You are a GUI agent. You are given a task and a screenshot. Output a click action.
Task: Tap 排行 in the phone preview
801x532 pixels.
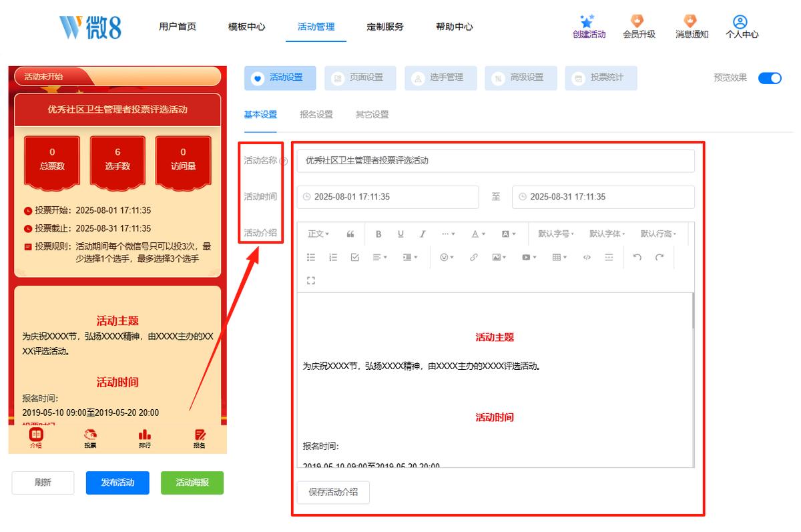145,439
